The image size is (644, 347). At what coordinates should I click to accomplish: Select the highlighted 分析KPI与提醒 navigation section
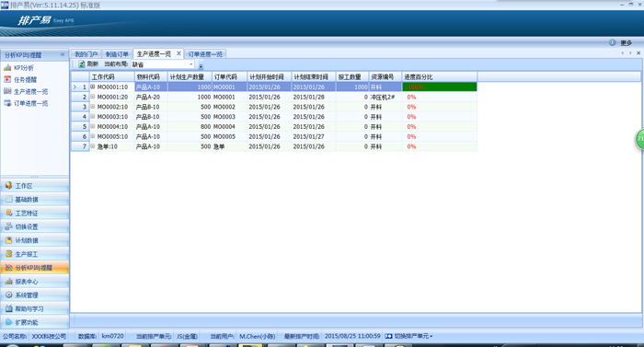(35, 268)
